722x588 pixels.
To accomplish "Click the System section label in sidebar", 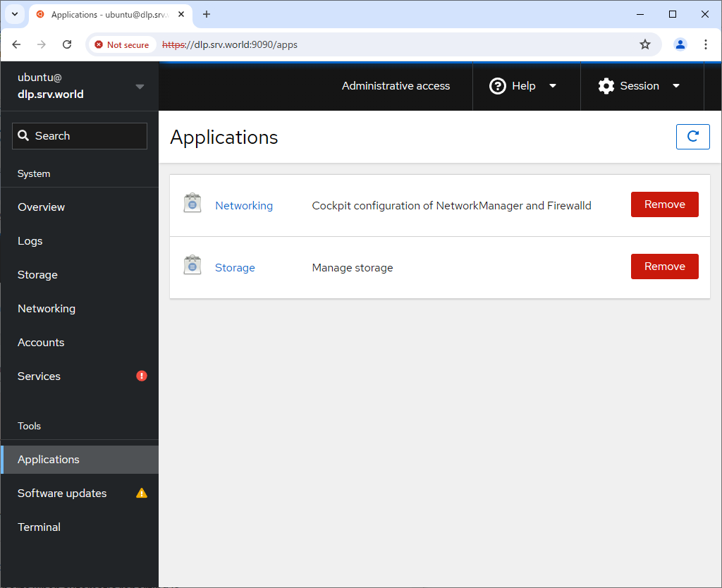I will pos(34,173).
